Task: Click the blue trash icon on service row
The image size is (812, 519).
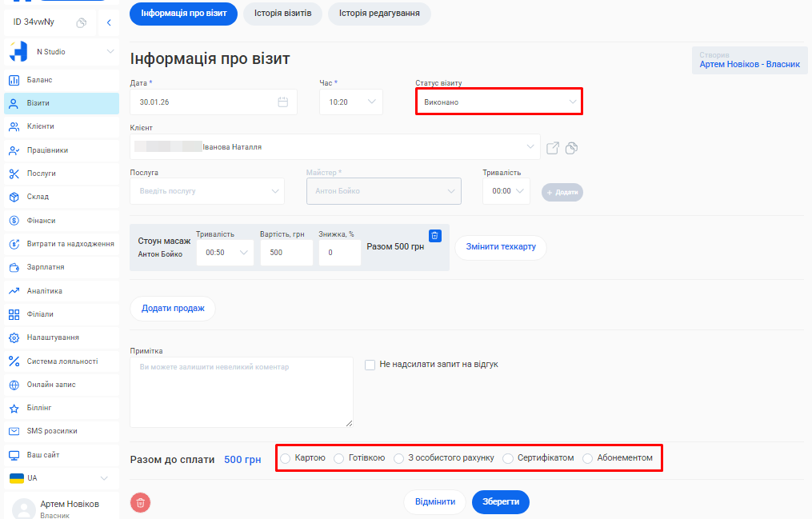Action: (434, 235)
